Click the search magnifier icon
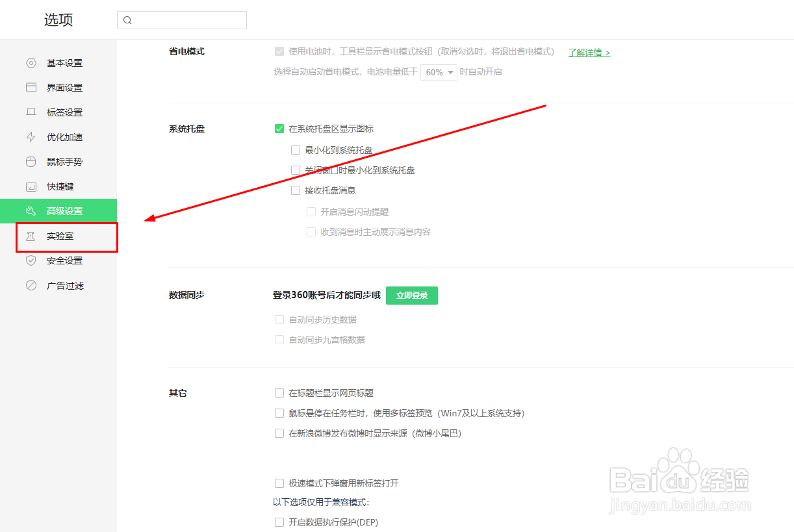Viewport: 794px width, 532px height. [127, 20]
